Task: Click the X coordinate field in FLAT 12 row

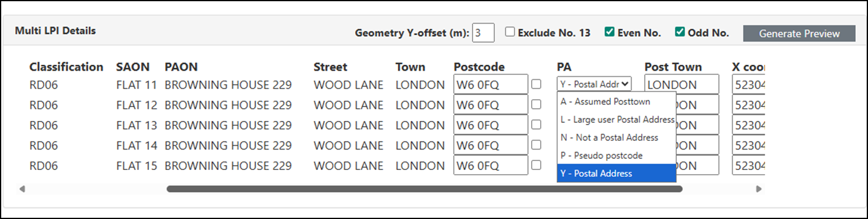Action: tap(749, 105)
